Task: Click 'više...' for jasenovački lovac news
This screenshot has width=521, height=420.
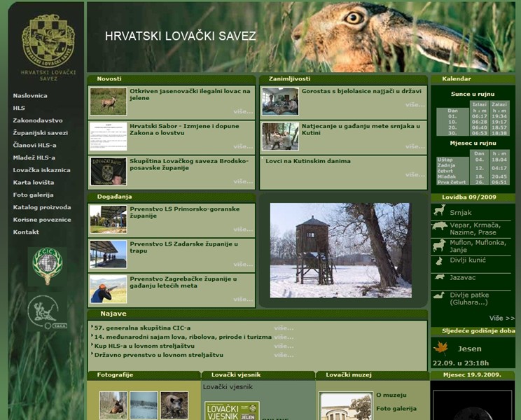Action: tap(243, 111)
